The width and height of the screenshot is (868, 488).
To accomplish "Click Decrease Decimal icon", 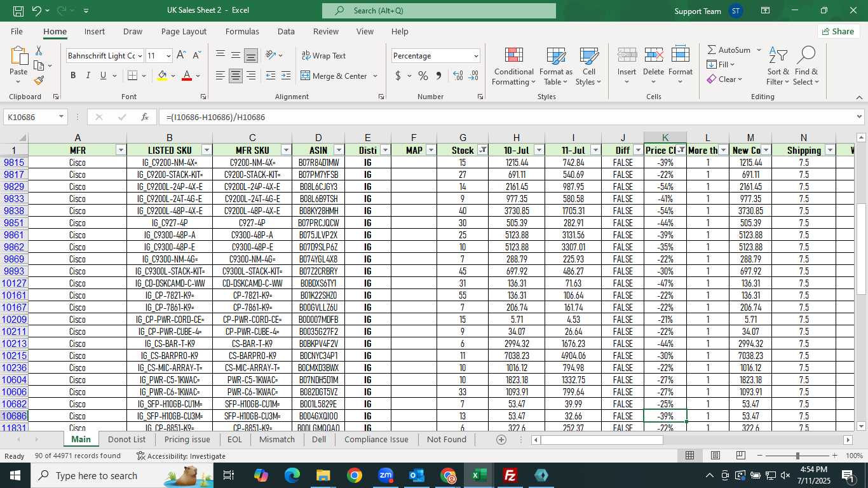I will pyautogui.click(x=473, y=76).
